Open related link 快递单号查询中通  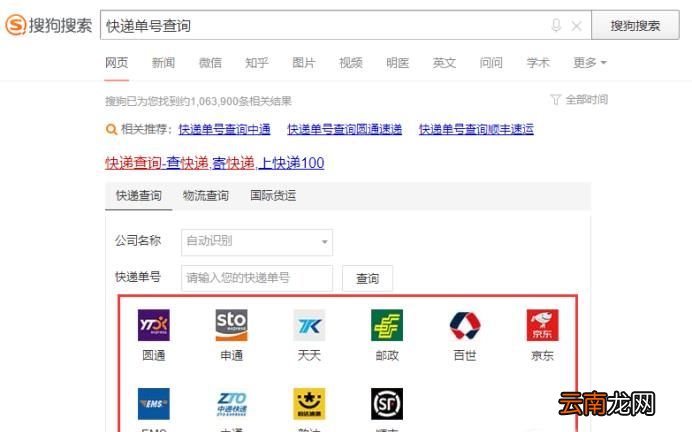[x=224, y=129]
